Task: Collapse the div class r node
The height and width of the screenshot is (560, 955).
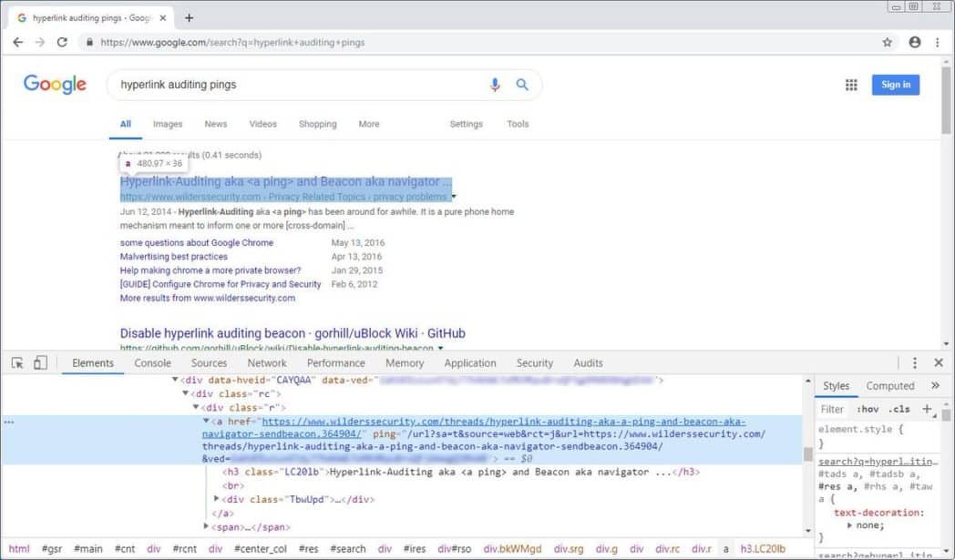Action: [x=196, y=407]
